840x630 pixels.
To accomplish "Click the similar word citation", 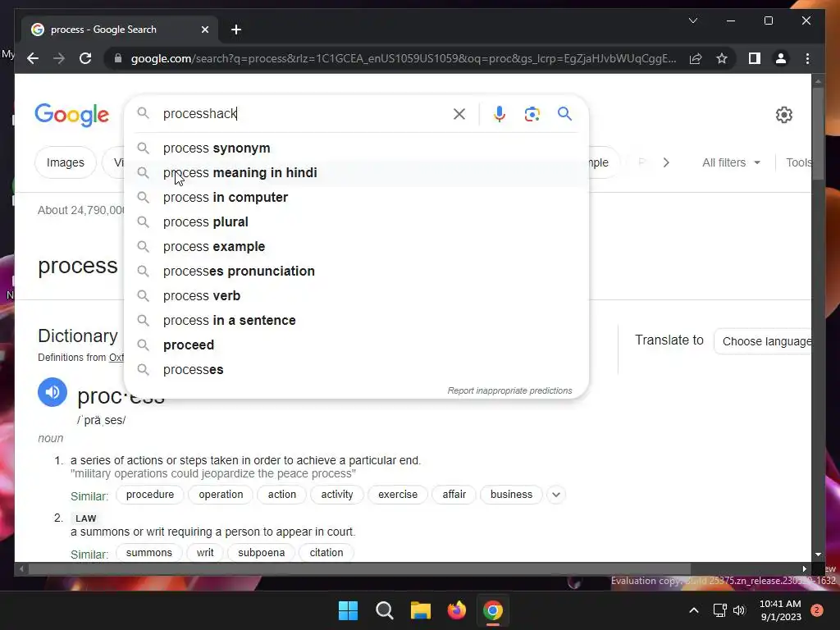I will [326, 552].
